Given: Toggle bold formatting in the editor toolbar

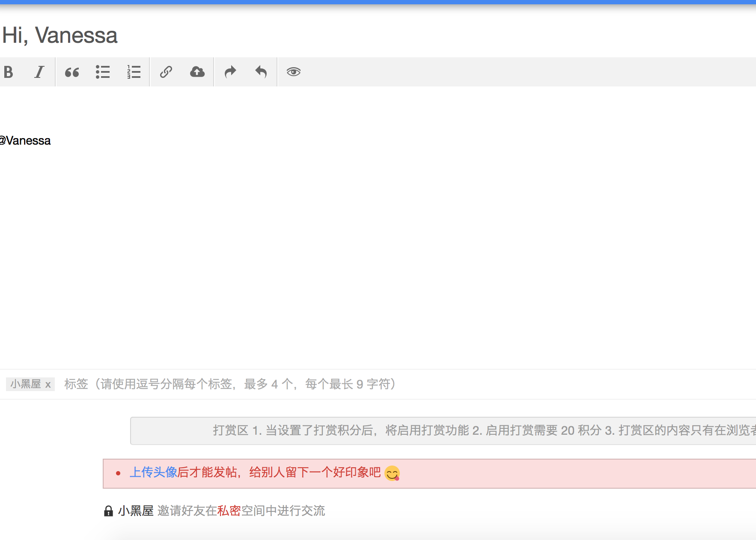Looking at the screenshot, I should pos(9,72).
